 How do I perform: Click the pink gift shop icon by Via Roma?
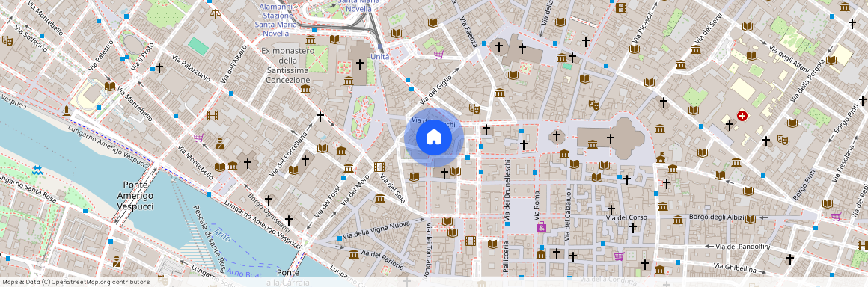click(541, 226)
